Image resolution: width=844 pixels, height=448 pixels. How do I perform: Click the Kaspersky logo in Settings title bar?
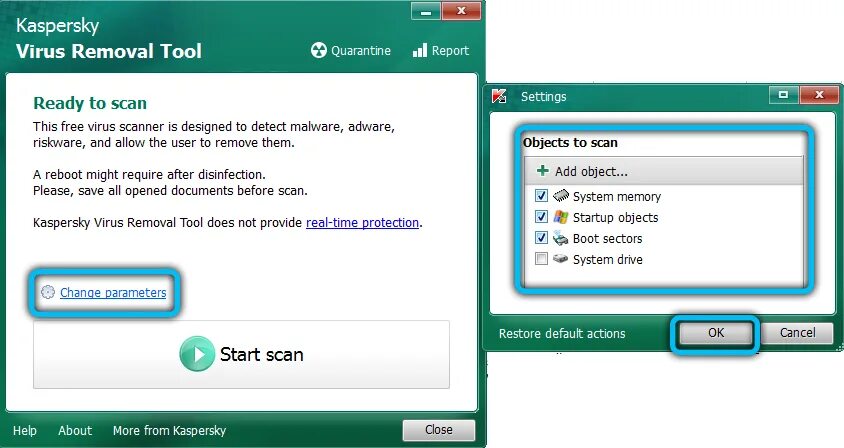coord(500,96)
